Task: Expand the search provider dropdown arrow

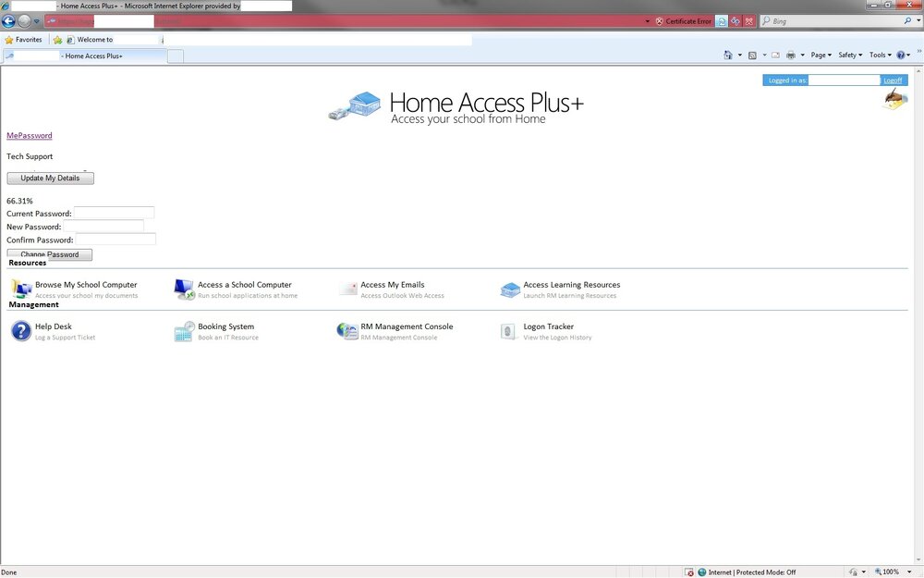Action: pos(918,21)
